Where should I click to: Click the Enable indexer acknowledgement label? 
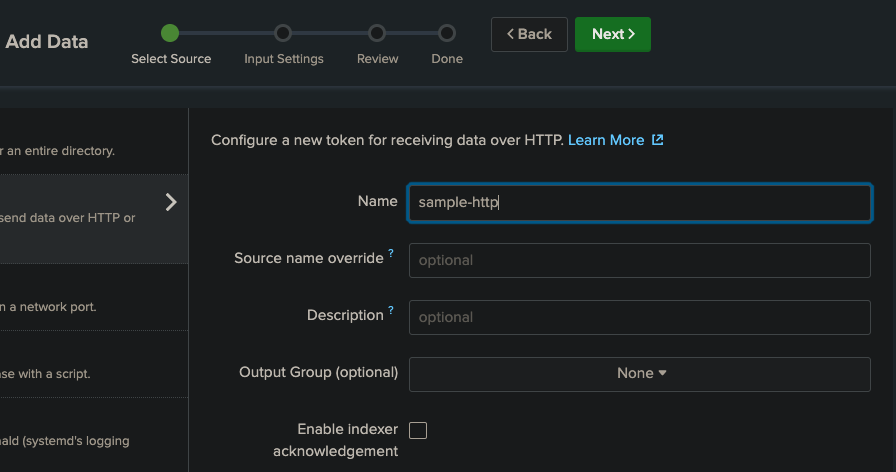pos(336,440)
